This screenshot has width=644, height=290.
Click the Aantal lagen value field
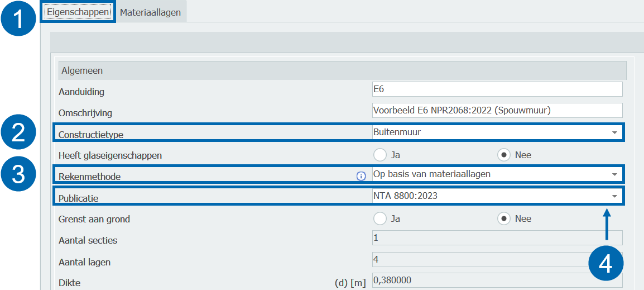[497, 259]
